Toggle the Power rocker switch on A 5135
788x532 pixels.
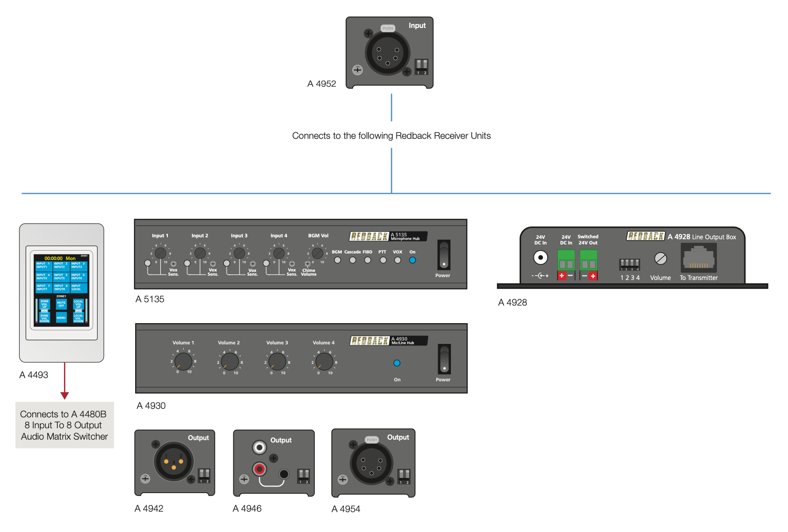pyautogui.click(x=443, y=254)
